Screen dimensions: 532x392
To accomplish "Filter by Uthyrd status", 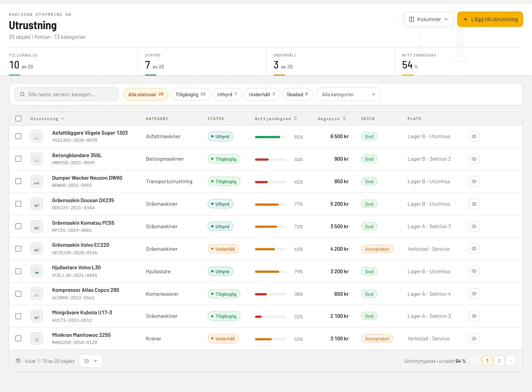I will coord(227,94).
